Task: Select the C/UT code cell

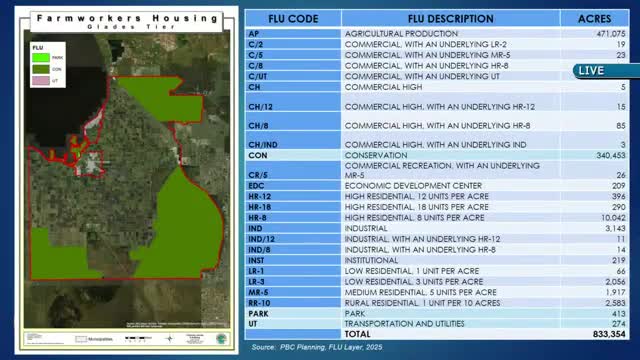Action: [293, 76]
